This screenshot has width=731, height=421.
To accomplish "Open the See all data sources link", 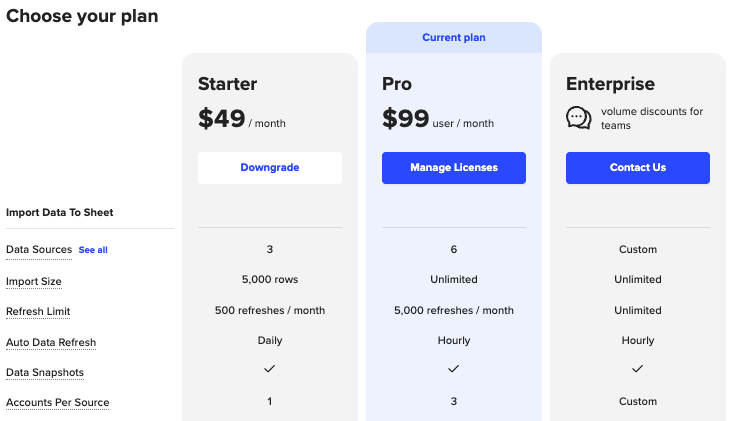I will 93,250.
